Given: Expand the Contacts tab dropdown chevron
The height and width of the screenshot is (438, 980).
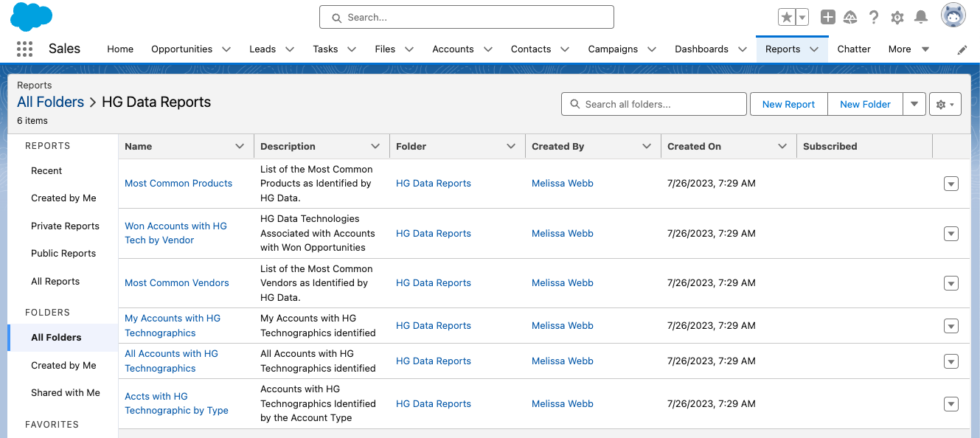Looking at the screenshot, I should point(565,49).
